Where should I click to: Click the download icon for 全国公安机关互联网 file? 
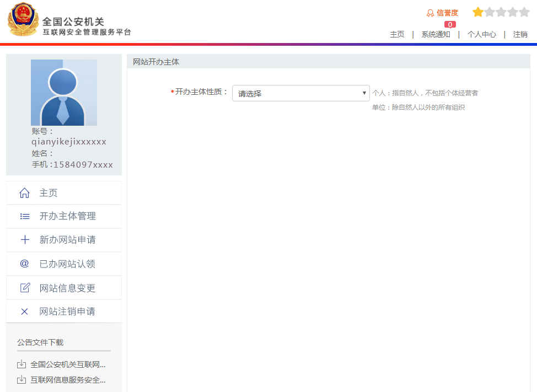tap(21, 364)
